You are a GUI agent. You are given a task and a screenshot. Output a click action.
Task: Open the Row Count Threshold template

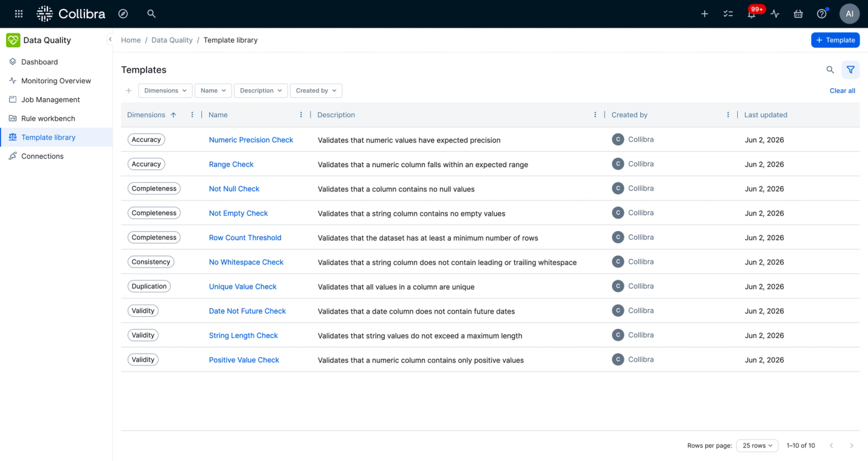(x=245, y=237)
